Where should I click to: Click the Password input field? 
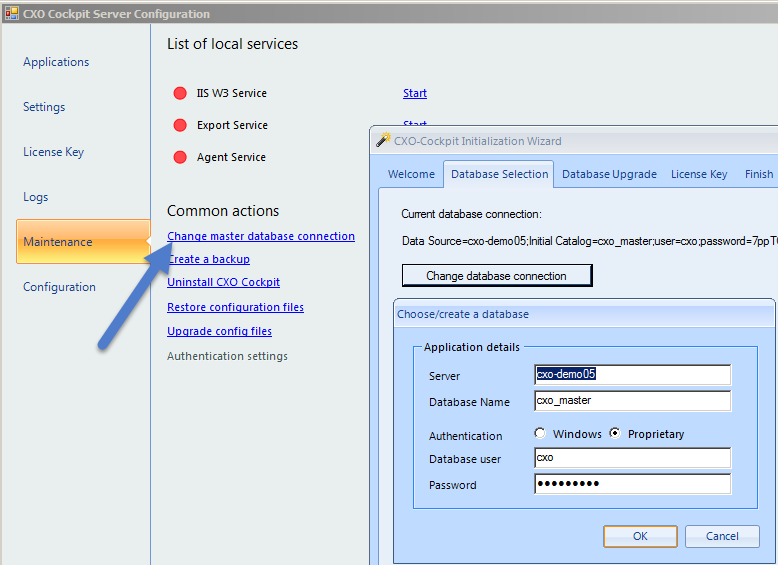pos(633,484)
